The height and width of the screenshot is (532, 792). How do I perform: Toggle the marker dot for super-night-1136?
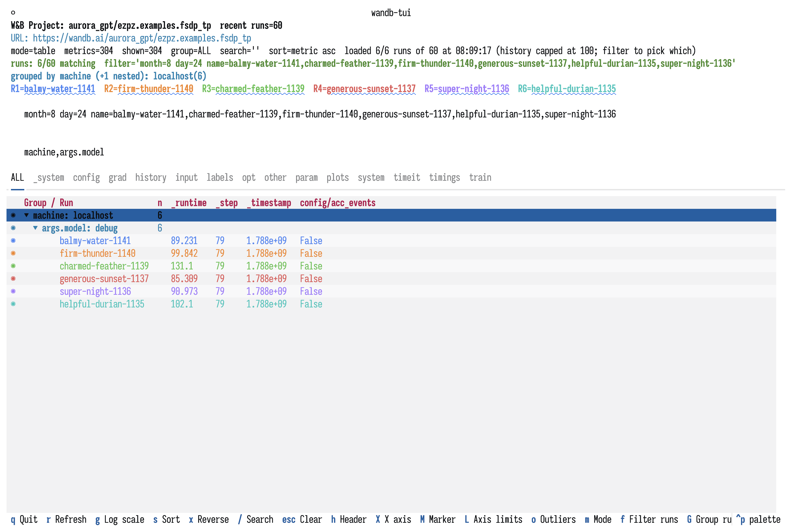13,291
